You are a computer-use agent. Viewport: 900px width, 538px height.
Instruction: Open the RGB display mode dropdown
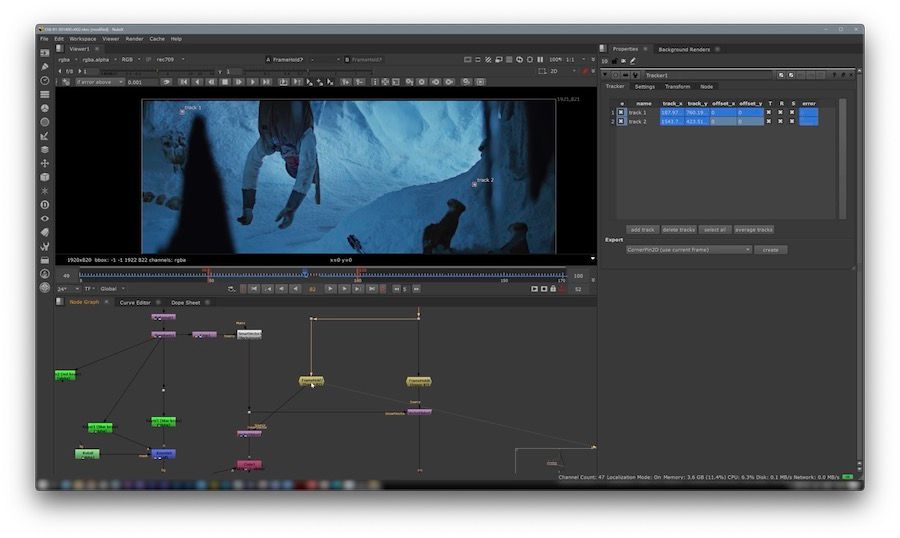point(130,60)
